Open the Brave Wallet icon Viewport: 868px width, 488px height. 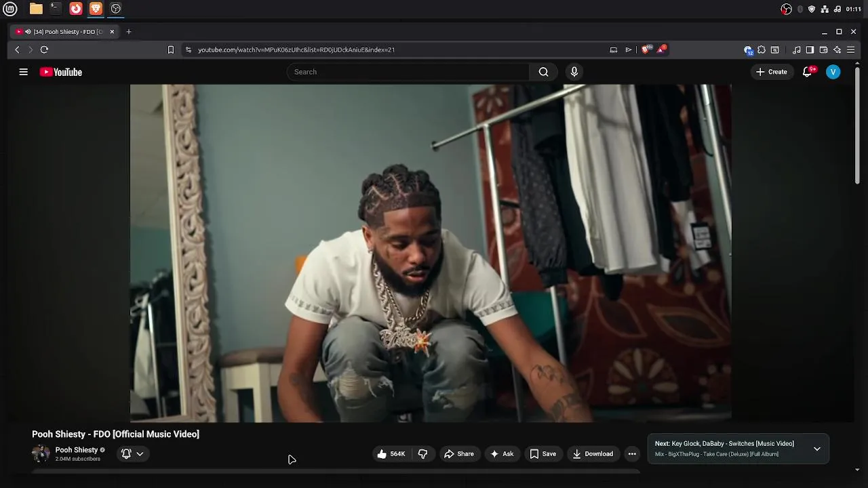pos(823,49)
